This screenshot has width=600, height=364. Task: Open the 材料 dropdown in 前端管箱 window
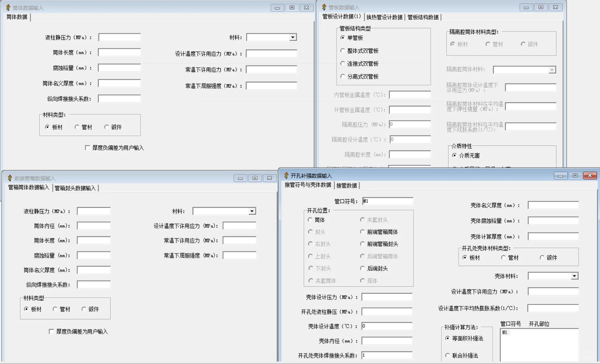coord(251,211)
